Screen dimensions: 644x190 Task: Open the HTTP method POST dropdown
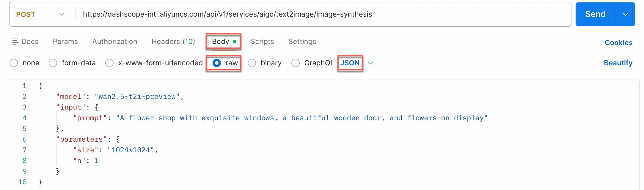click(x=41, y=14)
